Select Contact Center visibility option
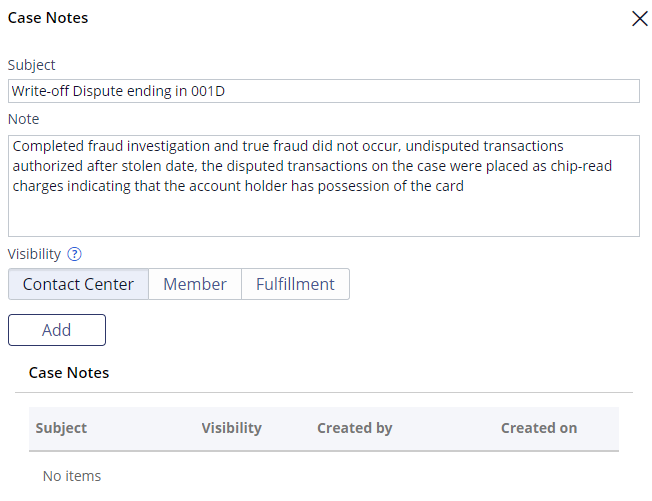The height and width of the screenshot is (501, 652). coord(78,284)
